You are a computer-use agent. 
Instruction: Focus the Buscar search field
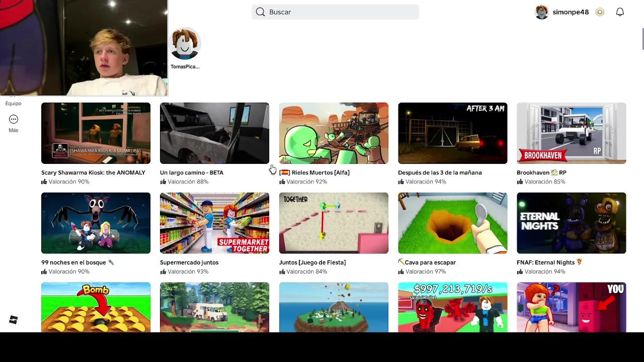tap(335, 12)
